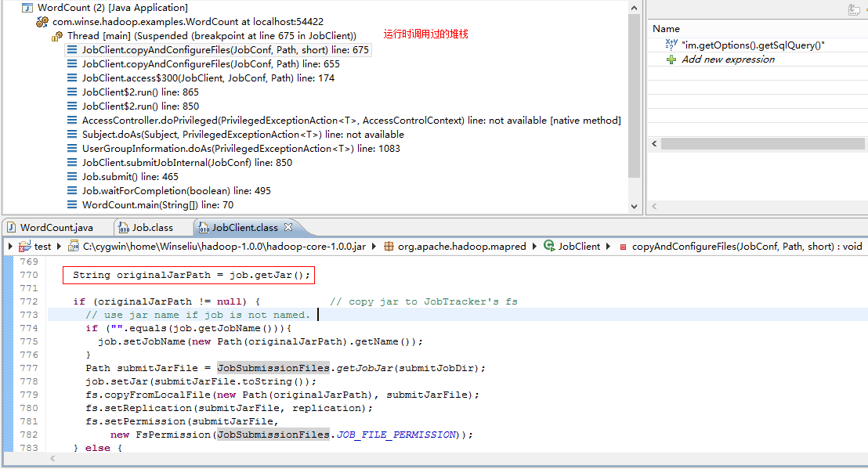Click the suspended Thread [main] icon
Image resolution: width=868 pixels, height=469 pixels.
[57, 36]
